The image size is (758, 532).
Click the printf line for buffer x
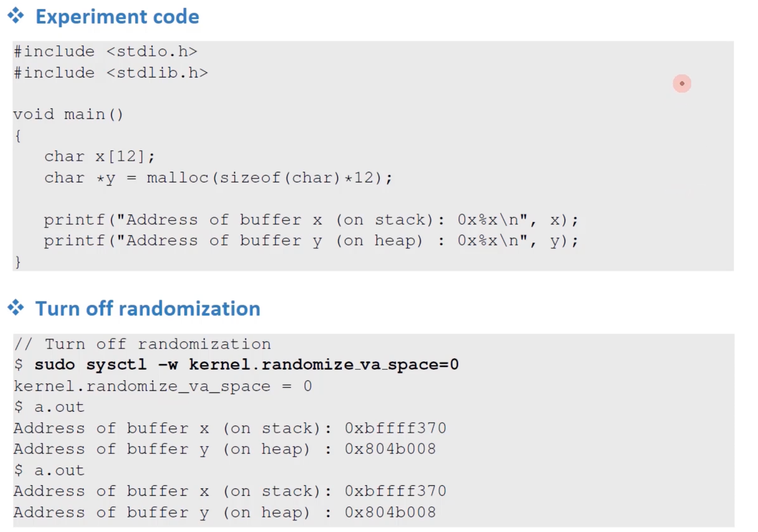(310, 220)
